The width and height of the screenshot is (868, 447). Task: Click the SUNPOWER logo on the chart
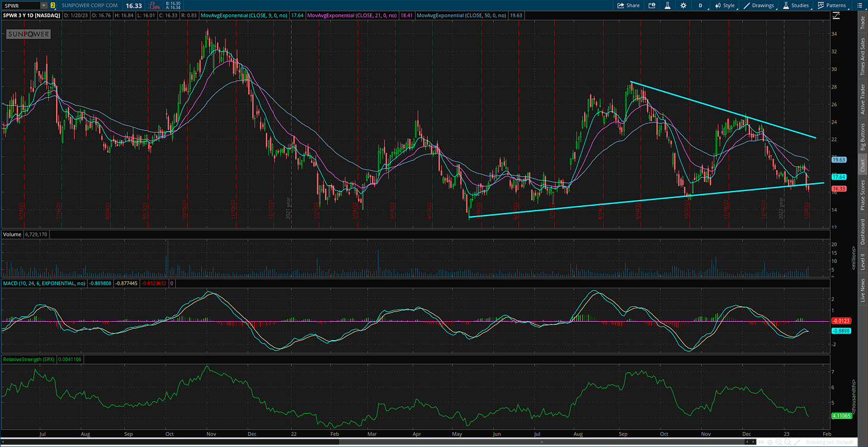pos(29,35)
